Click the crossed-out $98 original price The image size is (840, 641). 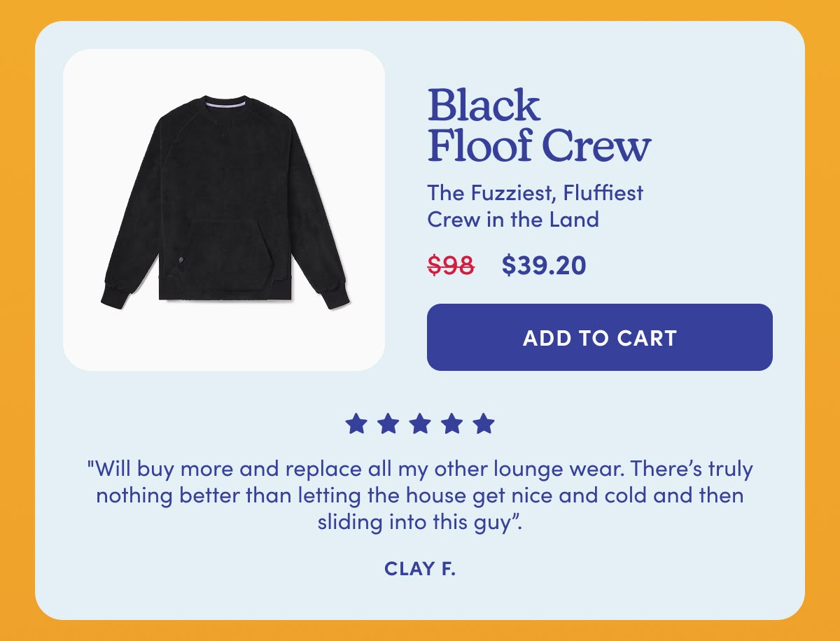click(451, 265)
